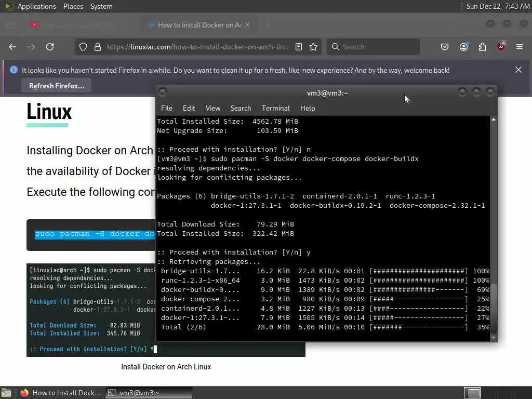Open the Terminal menu in terminal window
Image resolution: width=532 pixels, height=399 pixels.
coord(276,108)
